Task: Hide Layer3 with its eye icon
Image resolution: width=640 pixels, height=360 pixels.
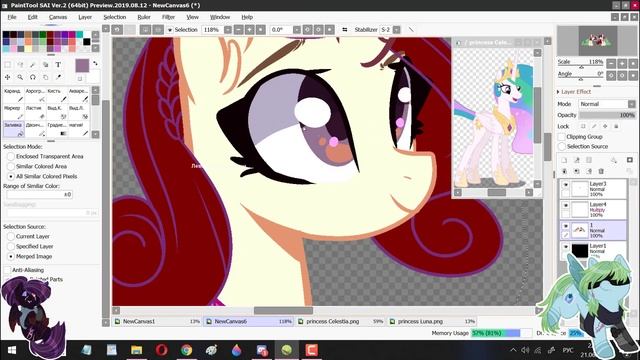Action: click(566, 185)
